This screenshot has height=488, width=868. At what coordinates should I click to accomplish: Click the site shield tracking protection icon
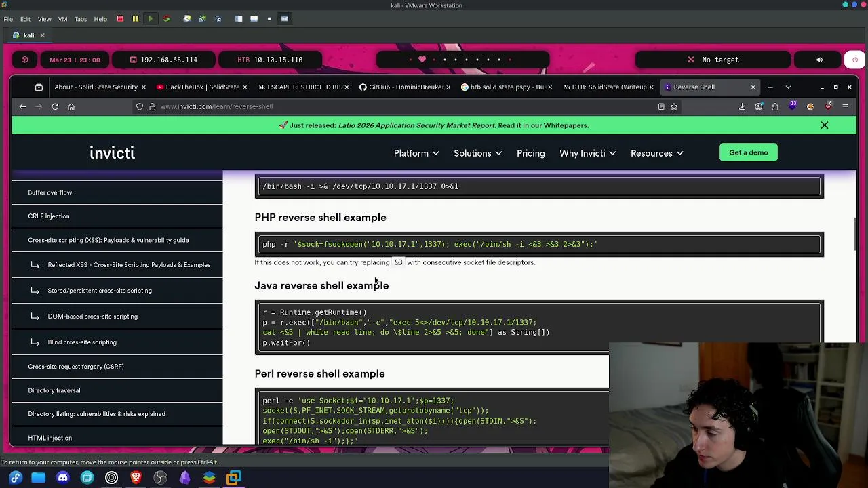click(140, 106)
